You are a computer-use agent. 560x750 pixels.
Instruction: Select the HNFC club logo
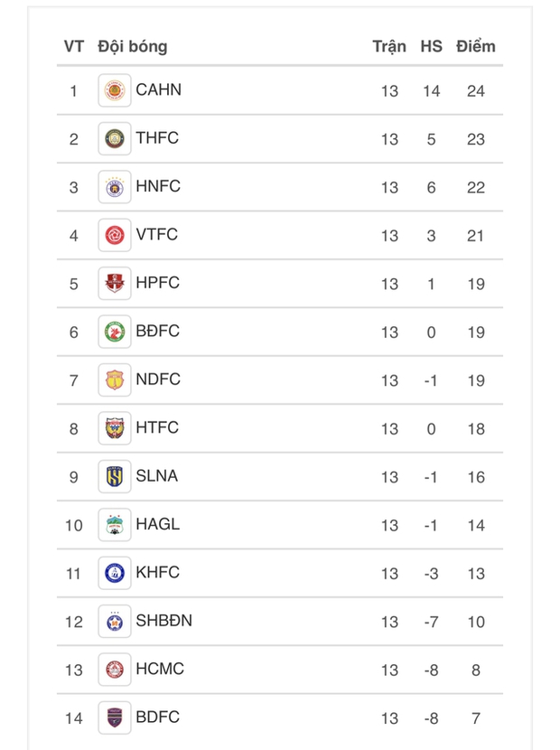pos(115,187)
